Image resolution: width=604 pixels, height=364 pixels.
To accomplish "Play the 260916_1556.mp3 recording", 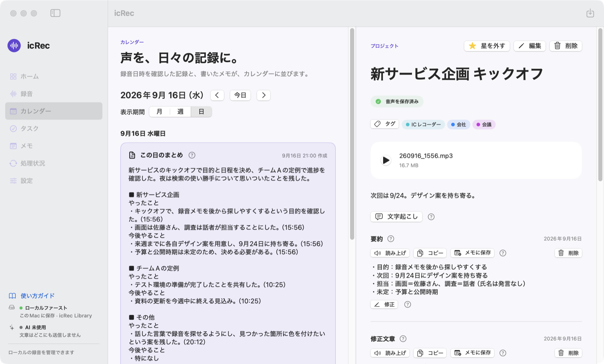I will (x=386, y=160).
